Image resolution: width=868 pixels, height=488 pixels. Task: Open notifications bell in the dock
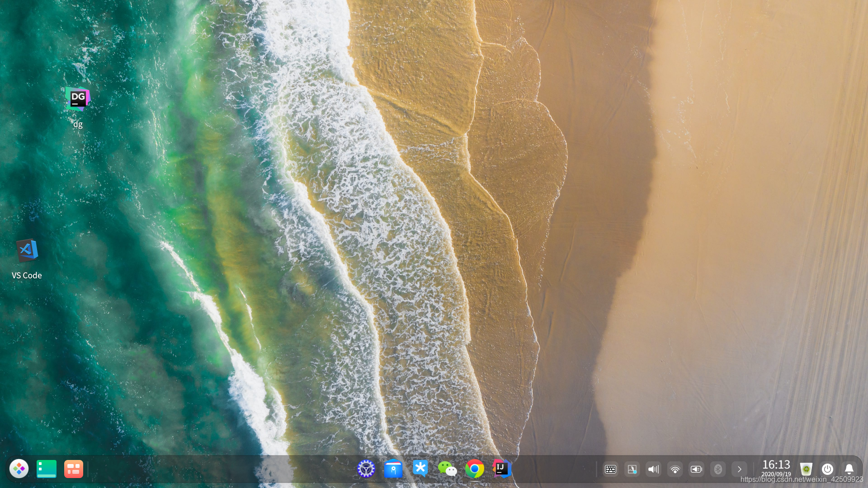click(x=849, y=469)
